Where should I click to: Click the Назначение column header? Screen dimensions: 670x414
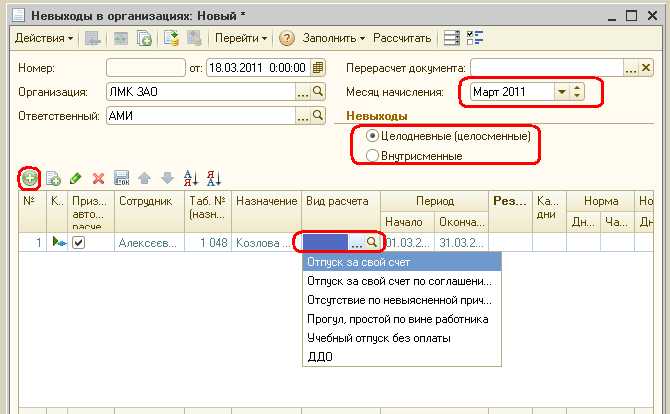[267, 211]
